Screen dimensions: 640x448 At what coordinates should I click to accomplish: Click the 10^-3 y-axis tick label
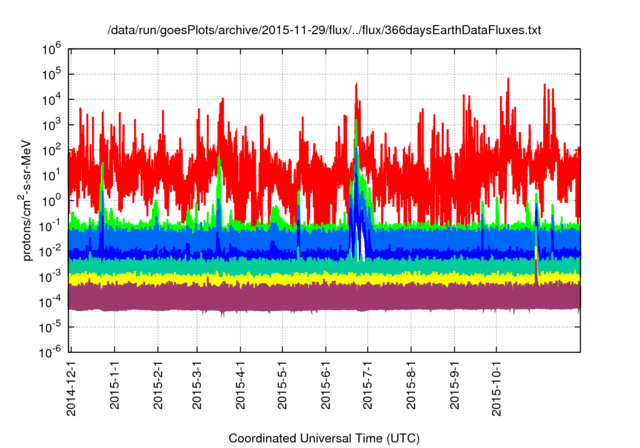(x=50, y=277)
